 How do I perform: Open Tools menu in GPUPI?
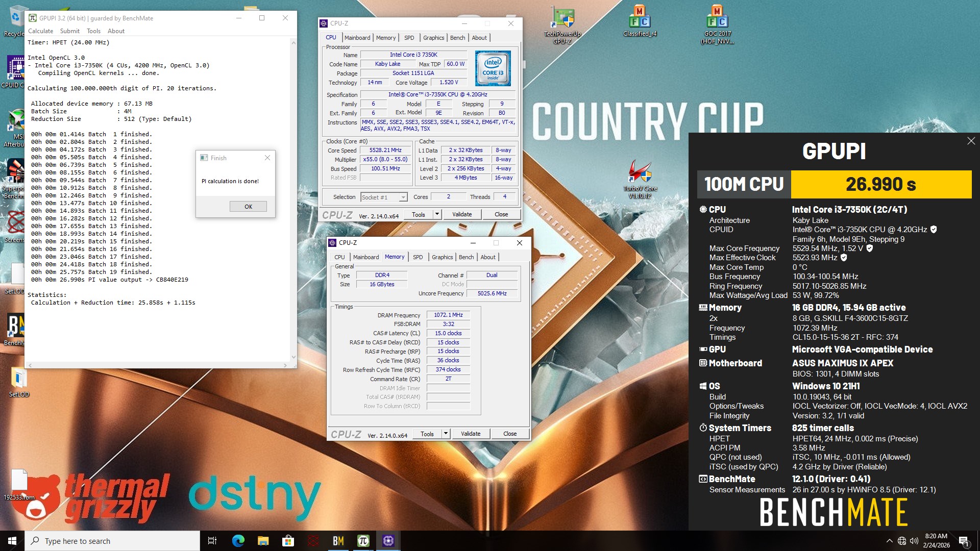[93, 31]
